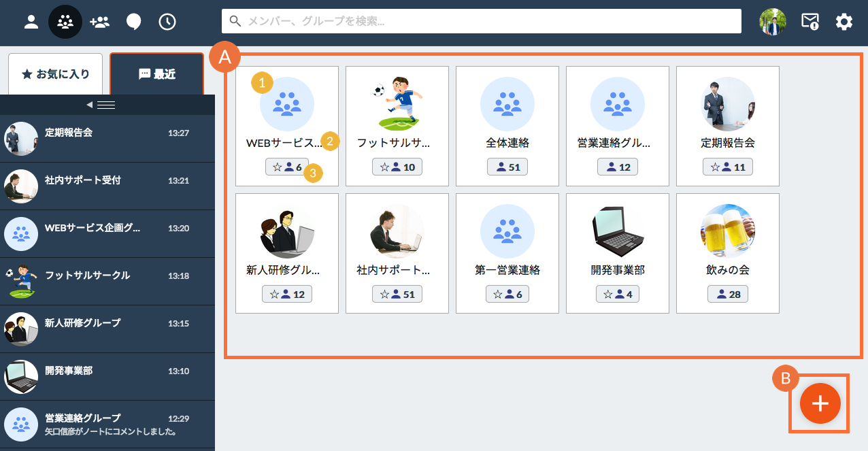868x451 pixels.
Task: Toggle favorite star on フットサル group card
Action: coord(384,167)
